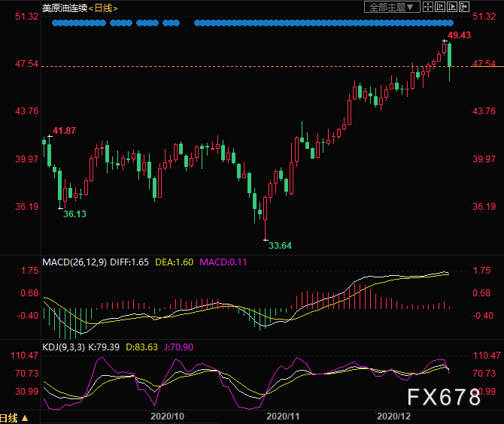Click the DEA:1.60 value in MACD header

tap(174, 262)
